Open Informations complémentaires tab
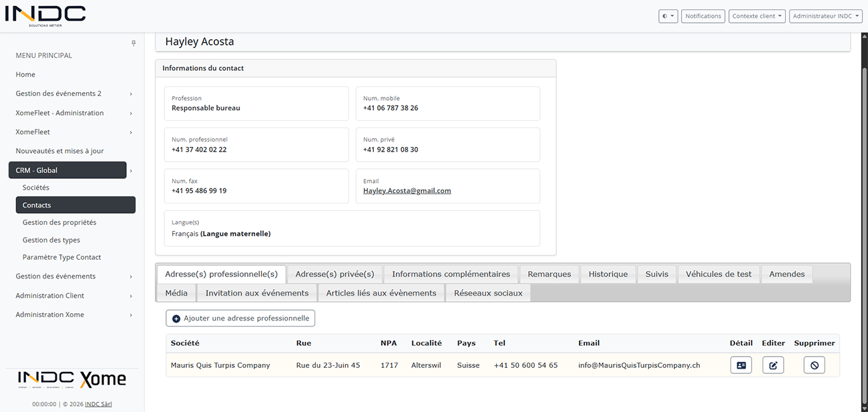The image size is (868, 412). click(x=451, y=274)
